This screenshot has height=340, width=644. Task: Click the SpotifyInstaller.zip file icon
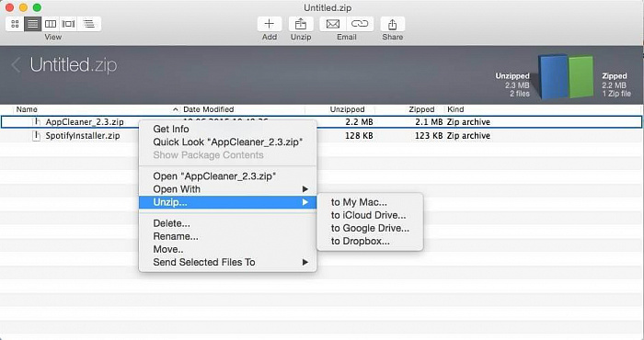[36, 136]
